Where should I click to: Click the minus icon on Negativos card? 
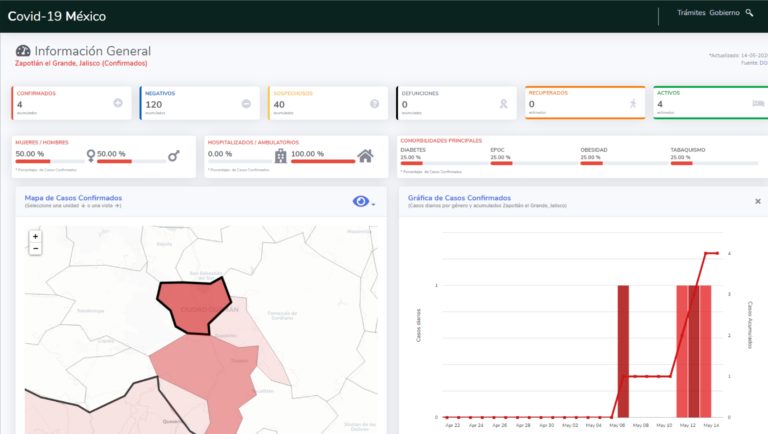(x=246, y=103)
